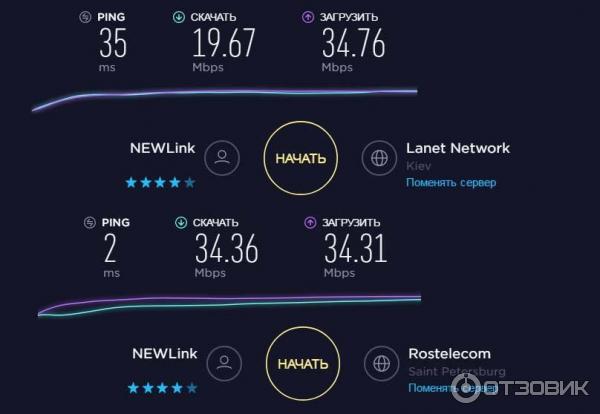The height and width of the screenshot is (414, 600).
Task: Click the globe icon next to Lanet Network
Action: (x=379, y=158)
